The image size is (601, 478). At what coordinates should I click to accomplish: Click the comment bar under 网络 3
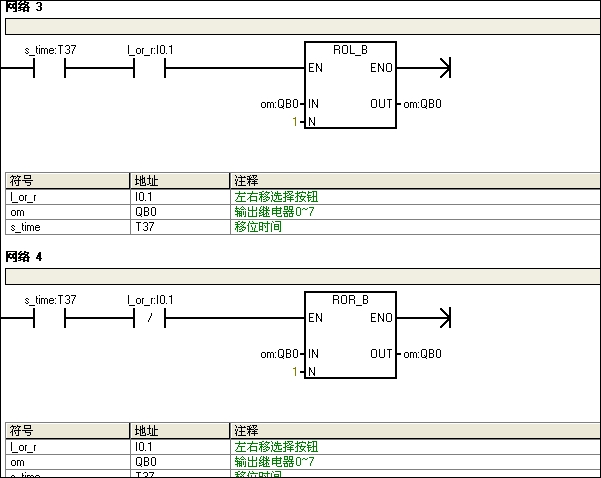(x=300, y=26)
